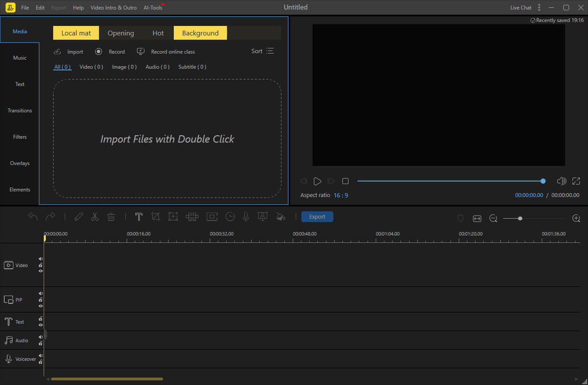This screenshot has width=588, height=385.
Task: Mute the PIP track
Action: point(41,294)
